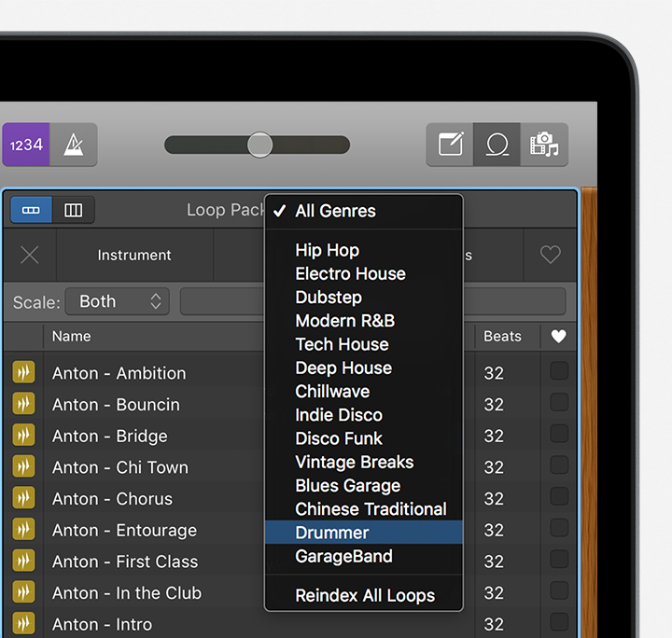This screenshot has width=672, height=638.
Task: Toggle the metronome icon
Action: coord(74,145)
